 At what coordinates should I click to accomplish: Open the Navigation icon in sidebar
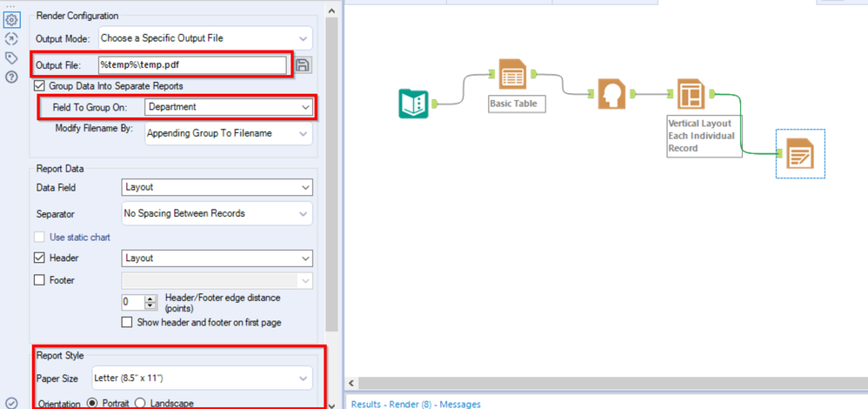click(11, 39)
